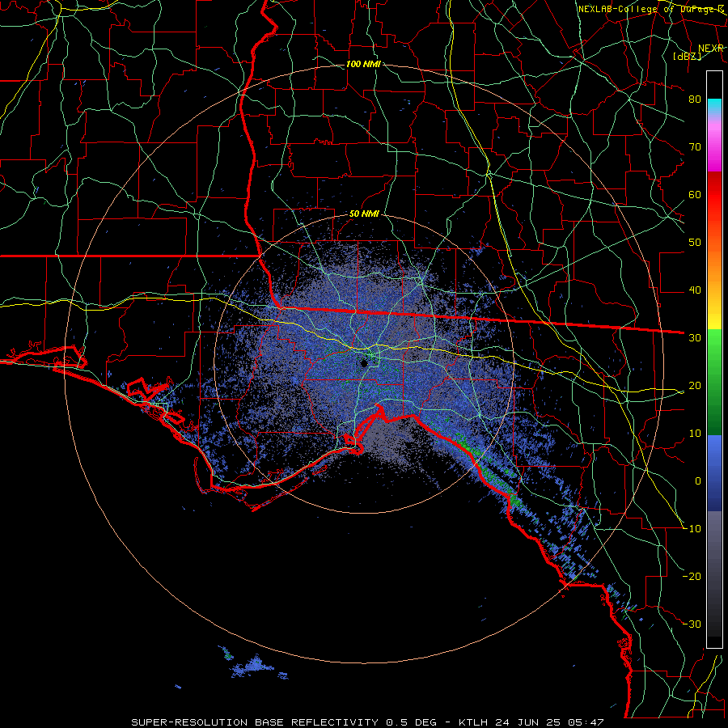Viewport: 728px width, 728px height.
Task: Click the NEXLAB-College of DuPage credit text
Action: (x=651, y=9)
